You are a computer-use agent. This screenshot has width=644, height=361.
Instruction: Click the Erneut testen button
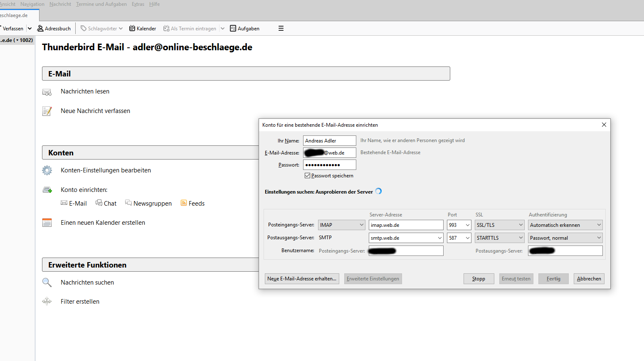pyautogui.click(x=516, y=279)
